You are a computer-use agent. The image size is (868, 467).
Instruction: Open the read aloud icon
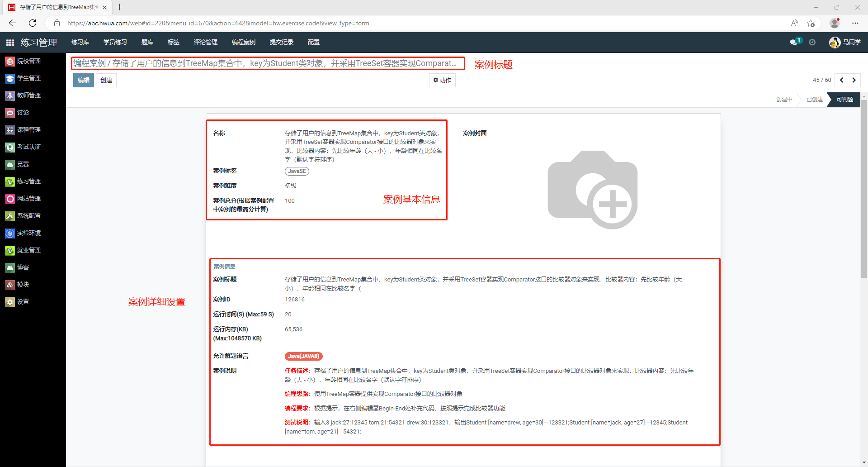coord(794,23)
